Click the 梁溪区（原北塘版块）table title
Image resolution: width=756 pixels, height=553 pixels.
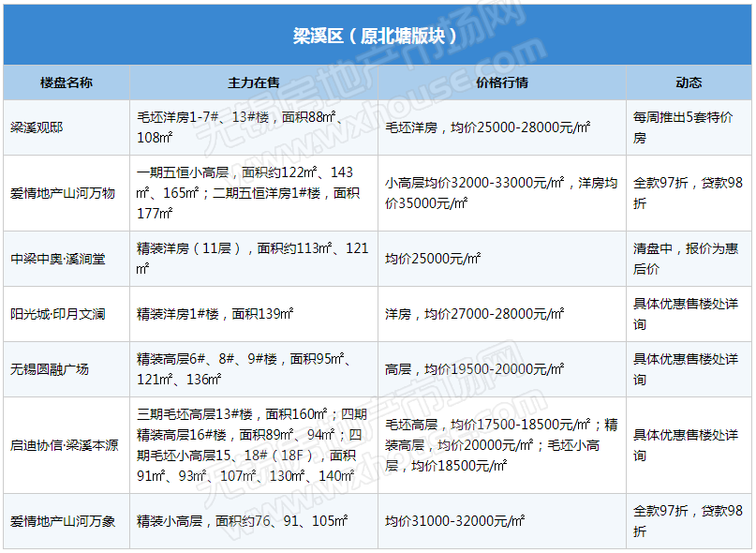tap(377, 37)
